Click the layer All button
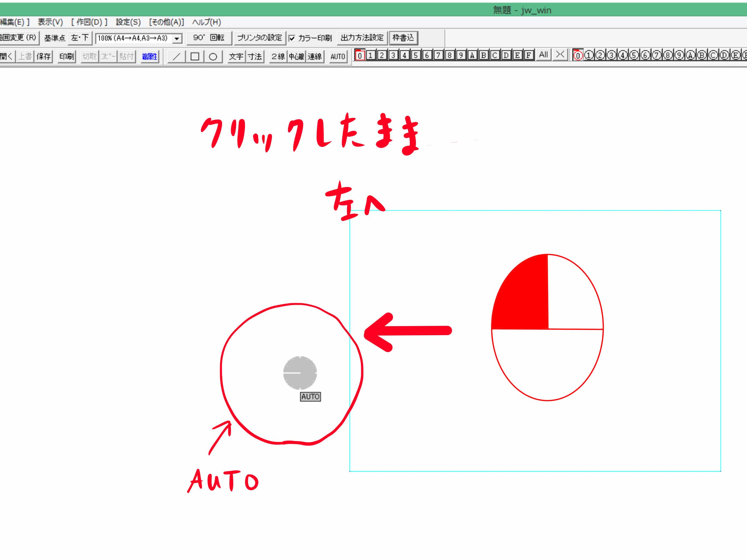This screenshot has width=747, height=560. pyautogui.click(x=543, y=55)
